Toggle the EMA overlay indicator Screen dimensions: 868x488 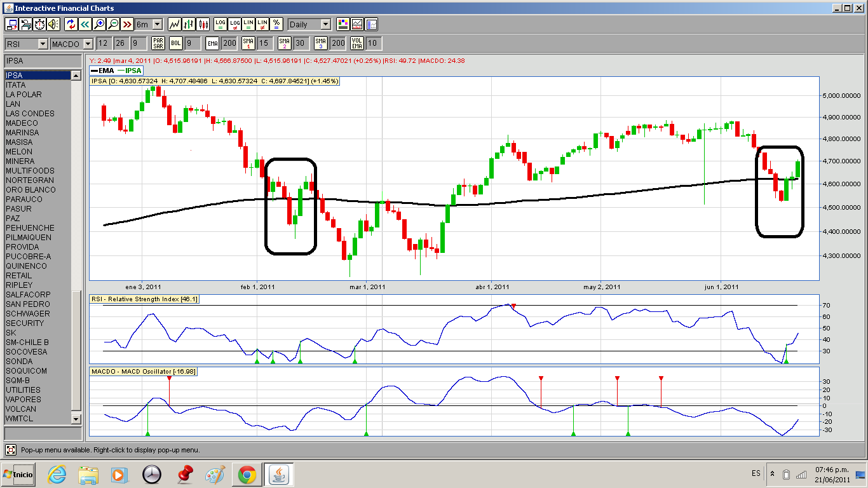[x=212, y=43]
